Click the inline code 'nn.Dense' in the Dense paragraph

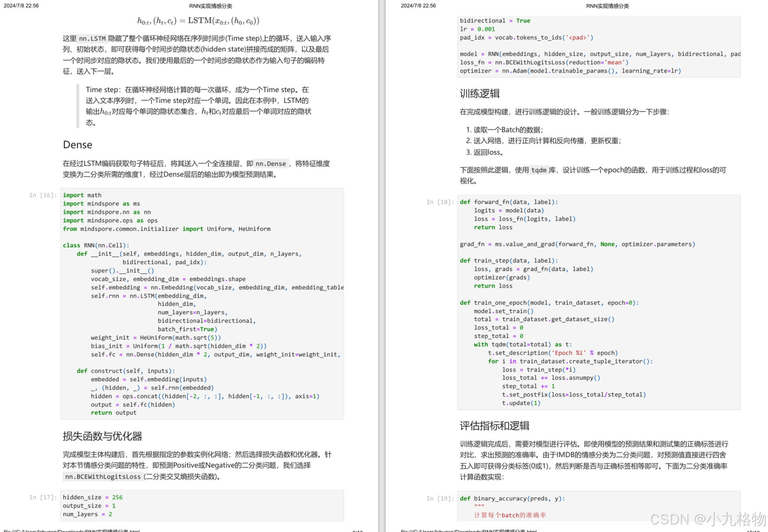pyautogui.click(x=271, y=164)
